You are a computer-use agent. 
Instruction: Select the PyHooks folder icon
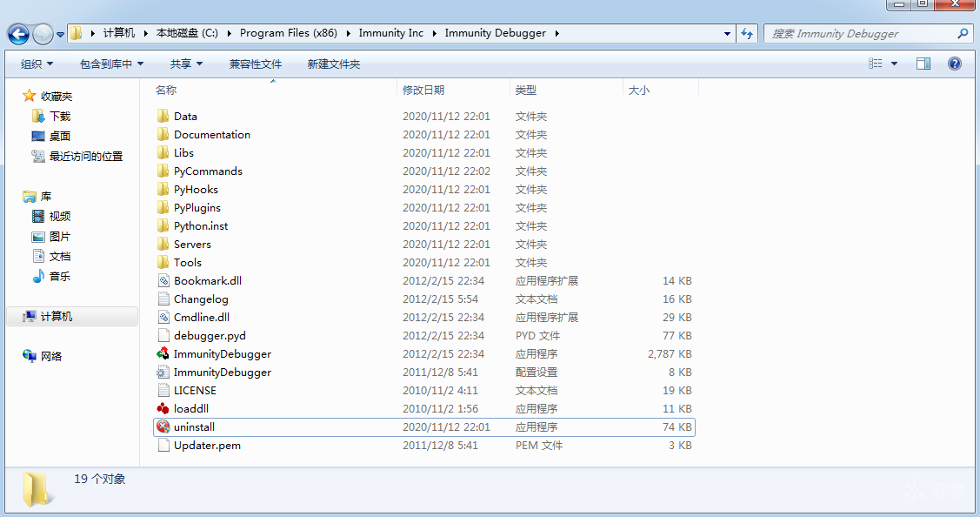tap(163, 189)
